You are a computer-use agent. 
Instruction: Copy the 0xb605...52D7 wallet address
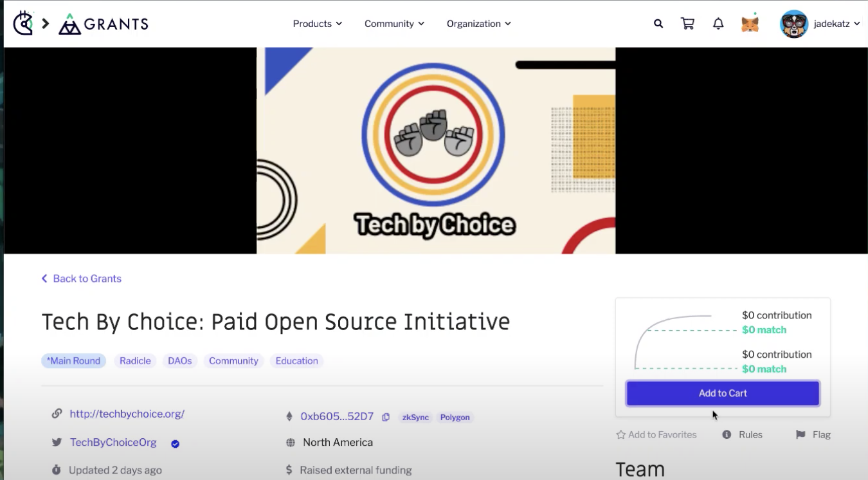[385, 417]
